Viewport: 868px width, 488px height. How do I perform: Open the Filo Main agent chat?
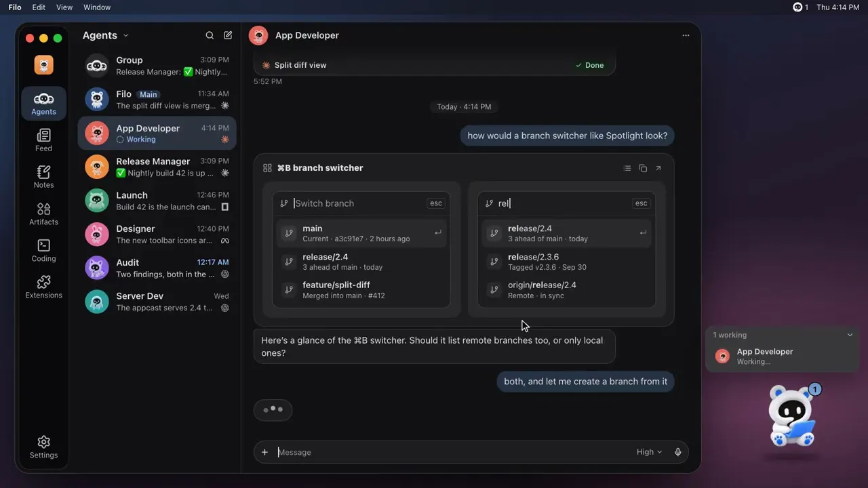157,100
